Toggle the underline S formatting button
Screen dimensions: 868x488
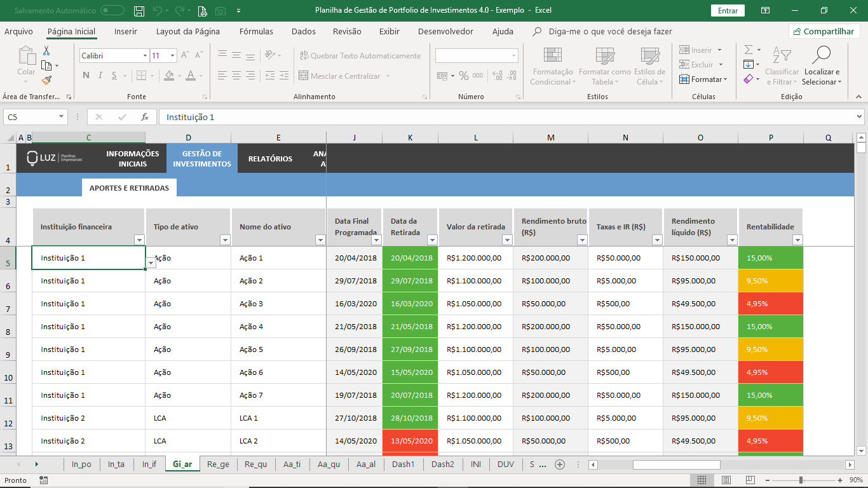(x=114, y=76)
